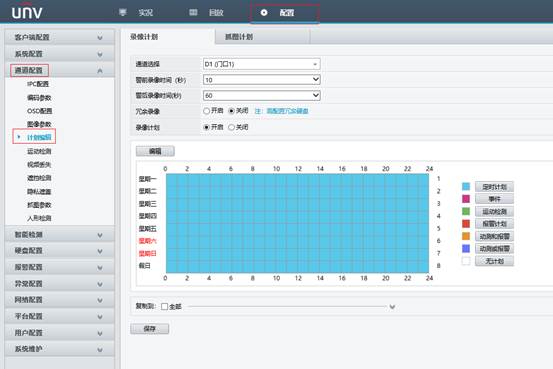Select the 运动检测 legend button

(x=494, y=211)
